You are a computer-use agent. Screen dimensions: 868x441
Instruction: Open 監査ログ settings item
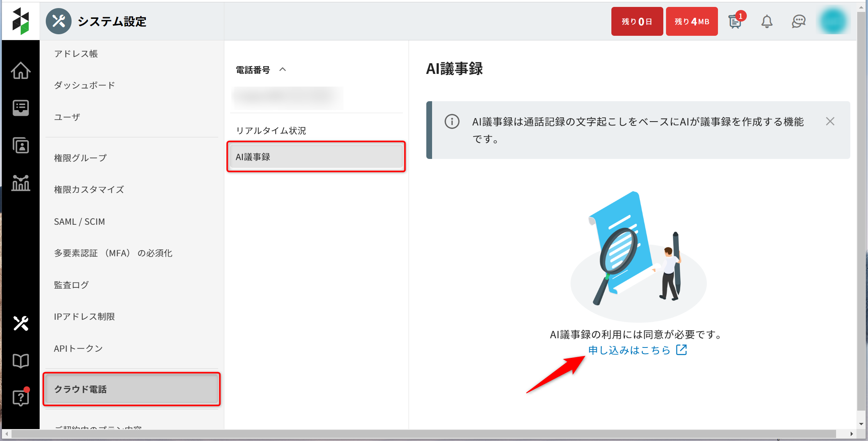coord(72,285)
